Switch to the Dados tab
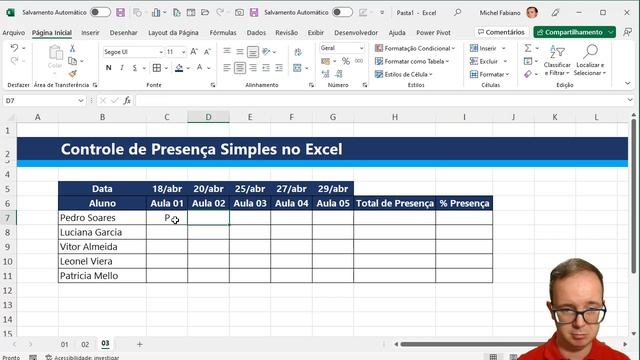This screenshot has width=640, height=360. (x=256, y=33)
